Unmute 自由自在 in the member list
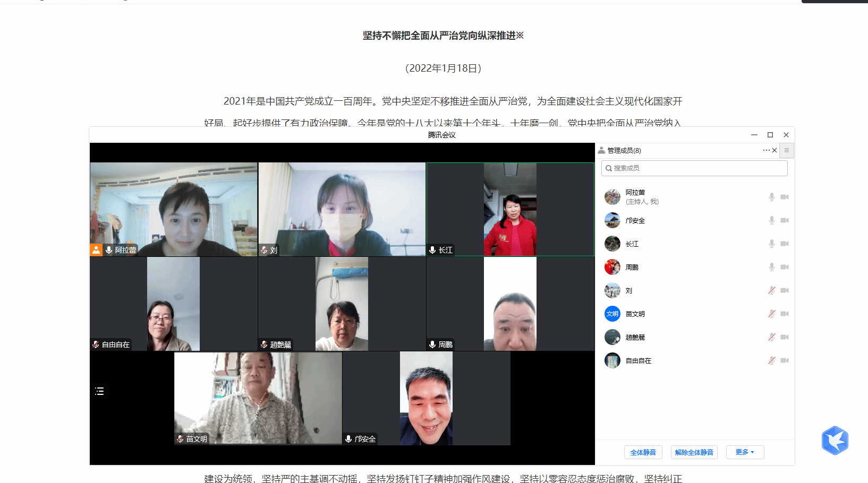 point(771,360)
